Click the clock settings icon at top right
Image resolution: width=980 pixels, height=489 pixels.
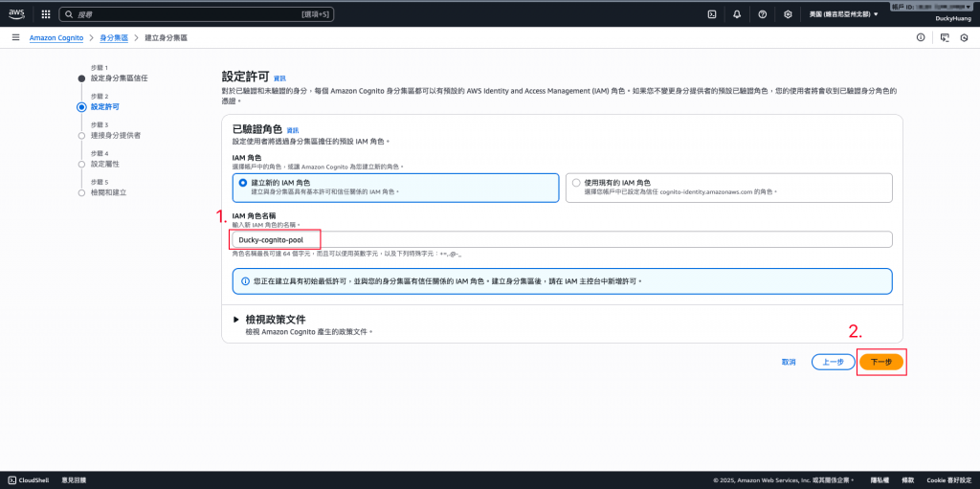(963, 38)
